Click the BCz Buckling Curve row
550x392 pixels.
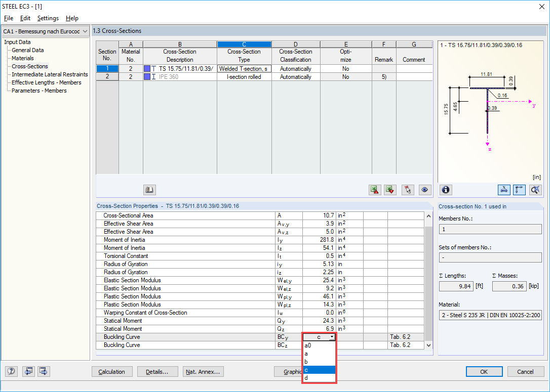pos(260,345)
